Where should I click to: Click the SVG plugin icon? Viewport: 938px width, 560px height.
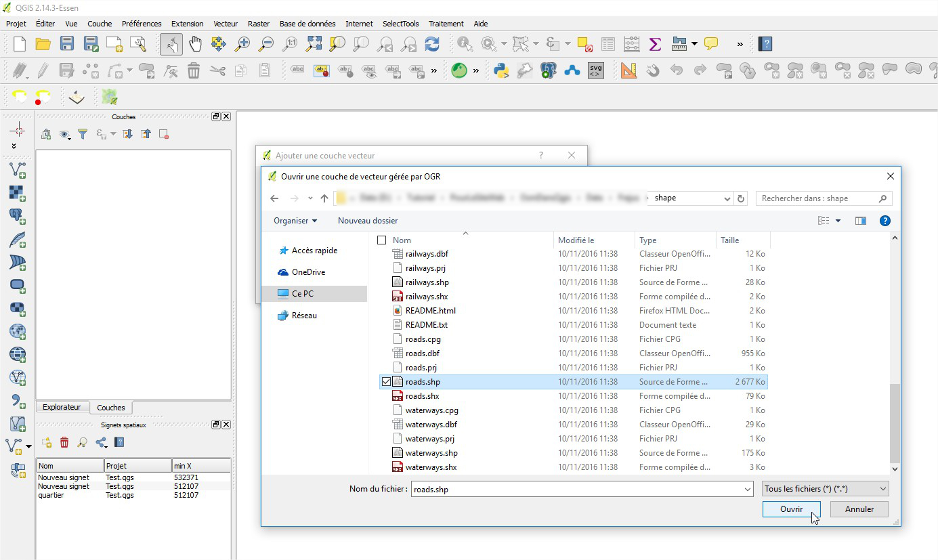tap(595, 70)
